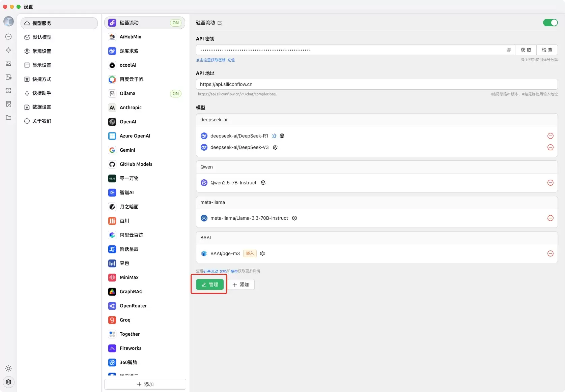The image size is (565, 392).
Task: Toggle the 硅基流动 provider enable switch
Action: coord(550,23)
